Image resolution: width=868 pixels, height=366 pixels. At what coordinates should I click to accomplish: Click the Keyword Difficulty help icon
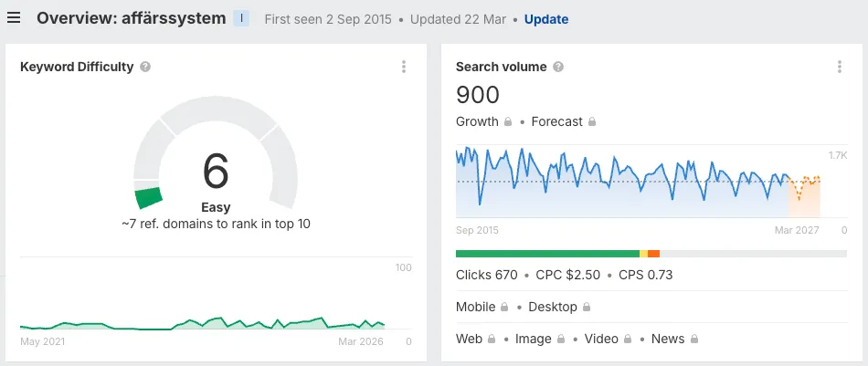146,67
